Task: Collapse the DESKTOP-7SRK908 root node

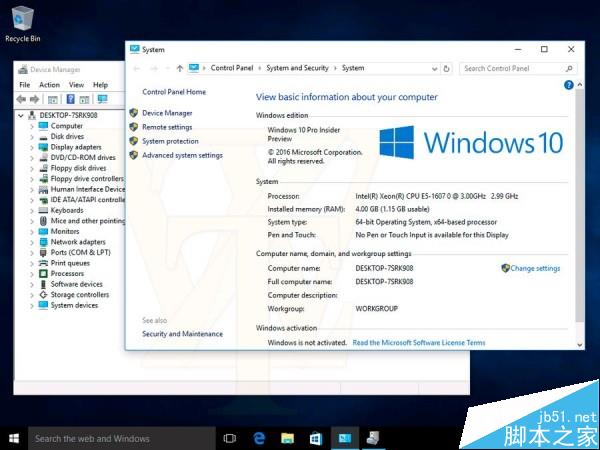Action: point(22,115)
